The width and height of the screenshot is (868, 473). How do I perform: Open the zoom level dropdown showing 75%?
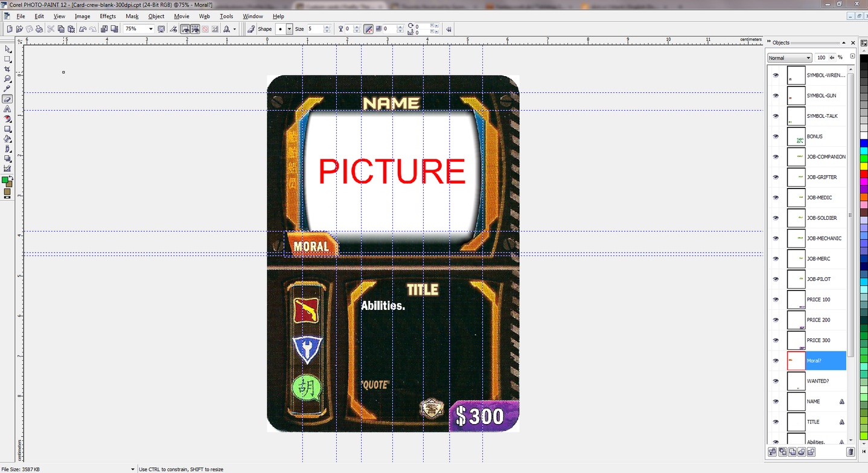[150, 29]
